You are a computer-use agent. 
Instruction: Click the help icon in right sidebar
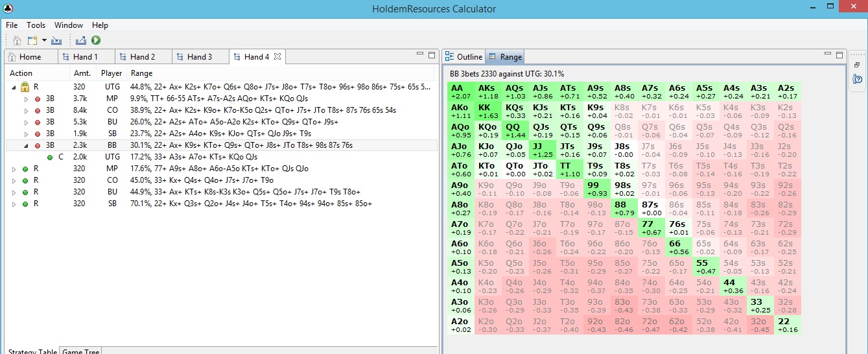pos(857,79)
